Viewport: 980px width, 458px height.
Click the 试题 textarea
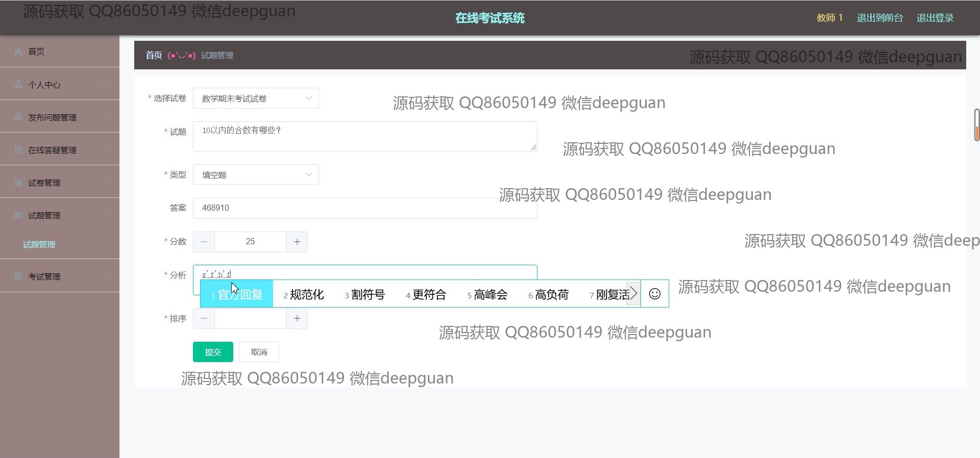point(365,136)
